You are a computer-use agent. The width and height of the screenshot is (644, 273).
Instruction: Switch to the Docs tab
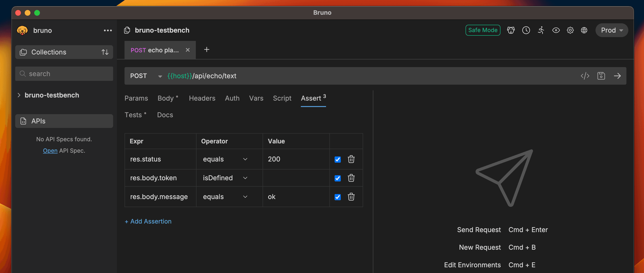pos(165,115)
